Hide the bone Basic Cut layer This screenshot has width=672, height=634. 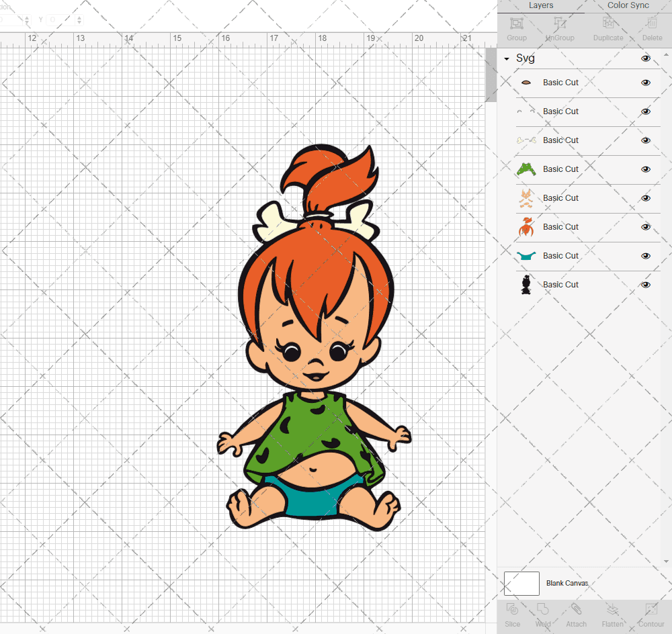pos(645,140)
